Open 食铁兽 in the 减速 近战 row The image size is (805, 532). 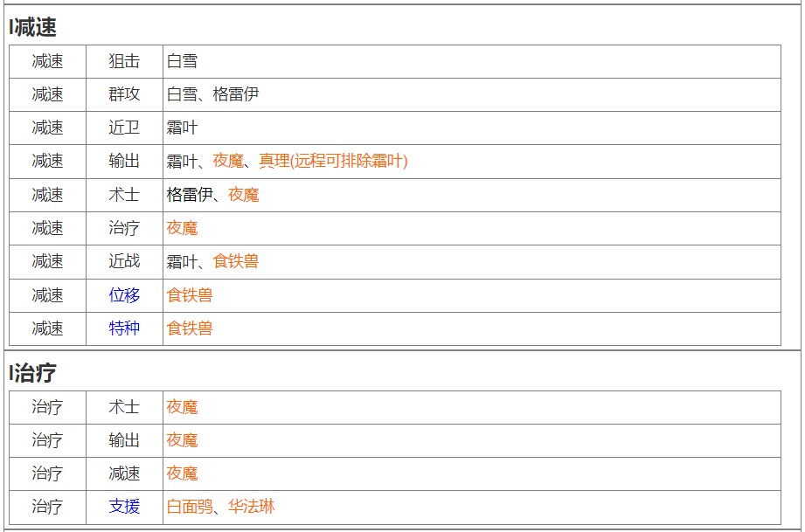[x=236, y=261]
